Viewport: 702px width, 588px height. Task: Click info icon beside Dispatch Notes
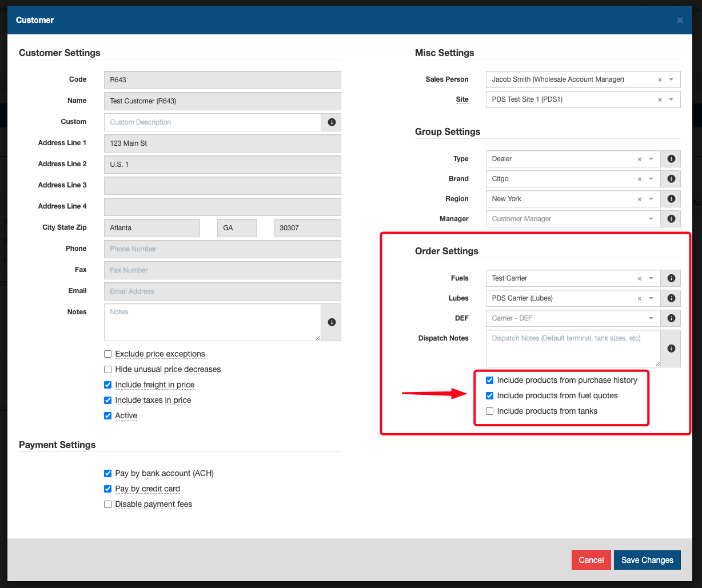[x=671, y=349]
